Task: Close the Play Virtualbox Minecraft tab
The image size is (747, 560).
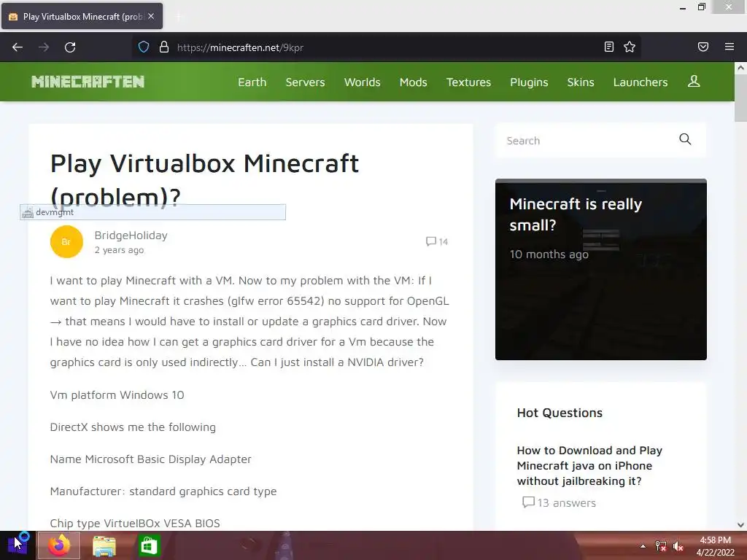Action: [x=151, y=16]
